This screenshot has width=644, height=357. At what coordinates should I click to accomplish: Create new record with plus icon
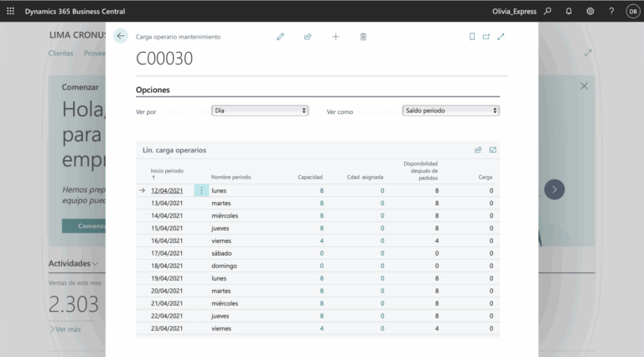click(335, 37)
